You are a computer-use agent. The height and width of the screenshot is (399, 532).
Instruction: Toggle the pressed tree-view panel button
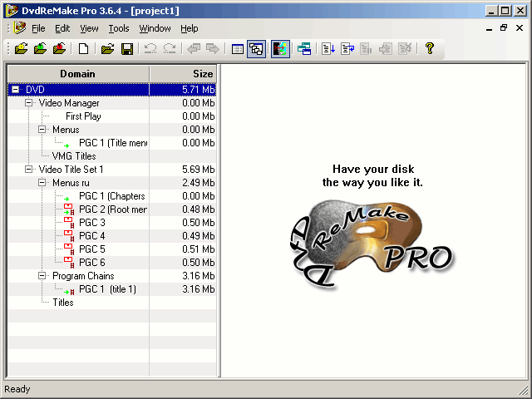point(256,49)
